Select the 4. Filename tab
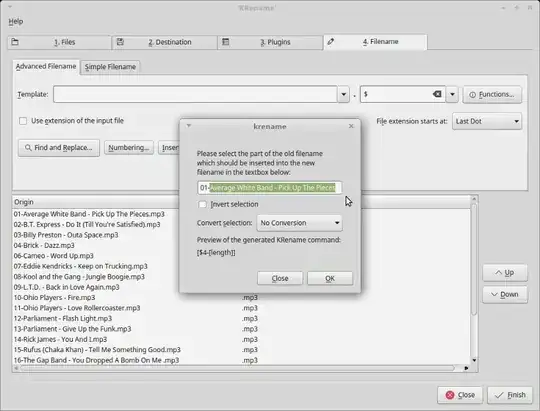Image resolution: width=540 pixels, height=411 pixels. 375,42
